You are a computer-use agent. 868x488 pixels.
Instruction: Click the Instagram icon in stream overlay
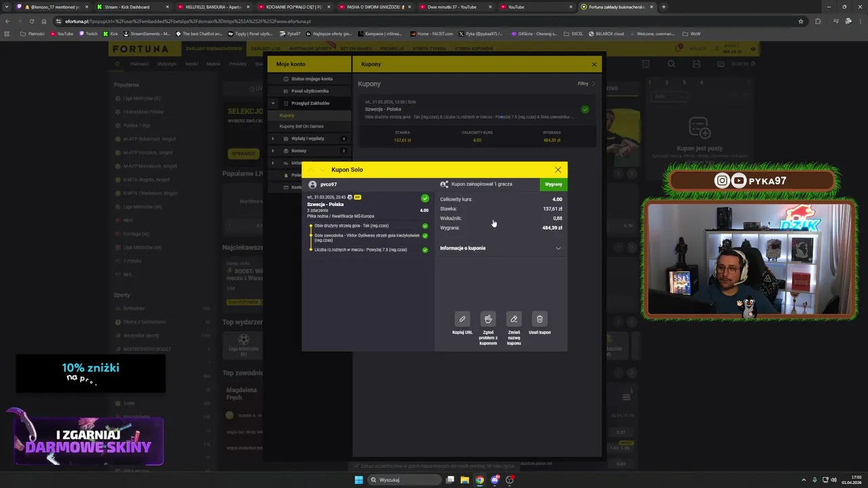coord(722,180)
